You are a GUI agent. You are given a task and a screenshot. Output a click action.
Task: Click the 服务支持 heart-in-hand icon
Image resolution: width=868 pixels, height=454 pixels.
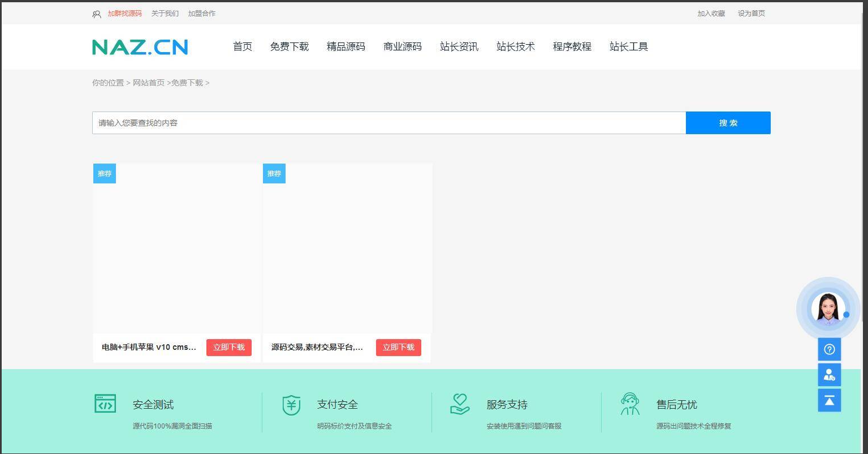460,404
